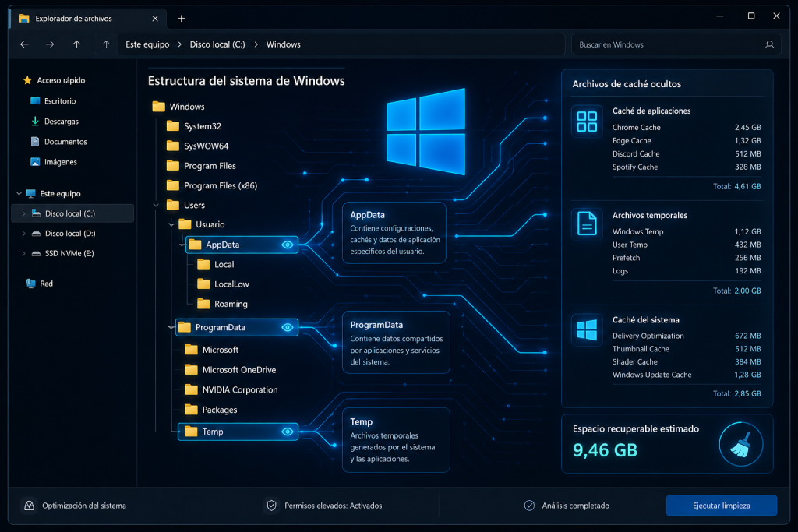This screenshot has width=798, height=532.
Task: Click the Archivos temporales document icon
Action: point(587,224)
